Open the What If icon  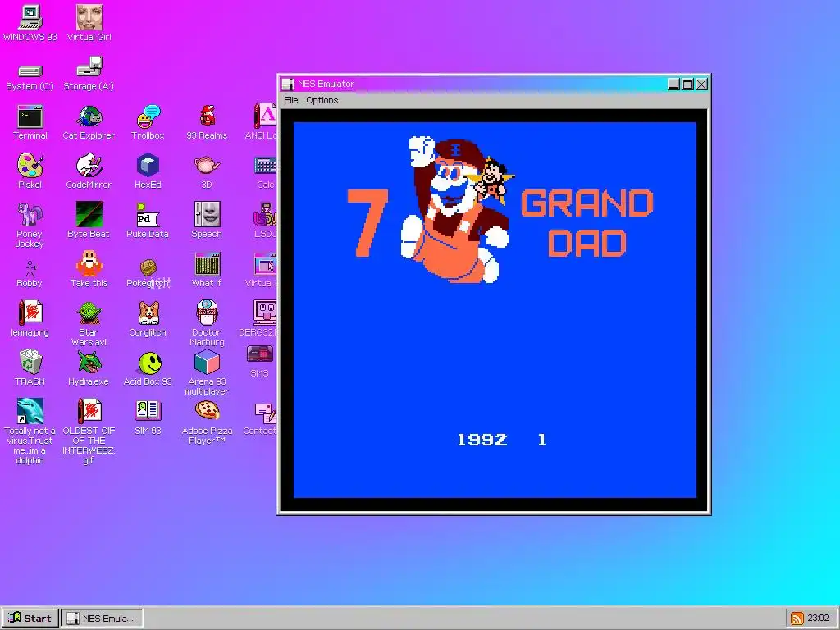tap(207, 264)
